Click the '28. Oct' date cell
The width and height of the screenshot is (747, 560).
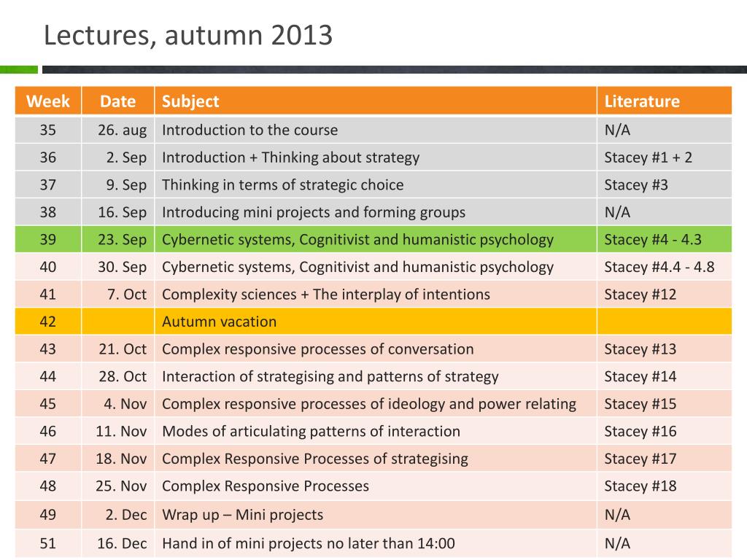pyautogui.click(x=117, y=376)
